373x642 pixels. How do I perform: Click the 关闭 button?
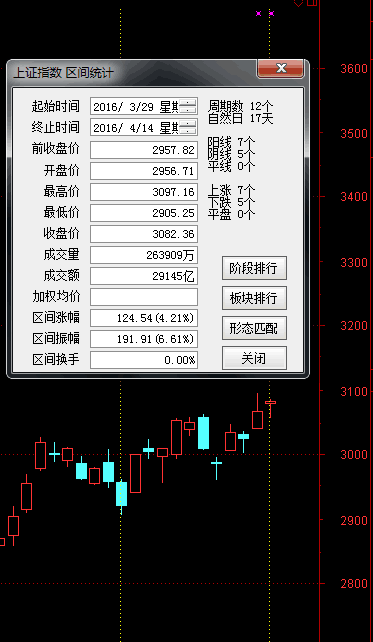point(254,358)
